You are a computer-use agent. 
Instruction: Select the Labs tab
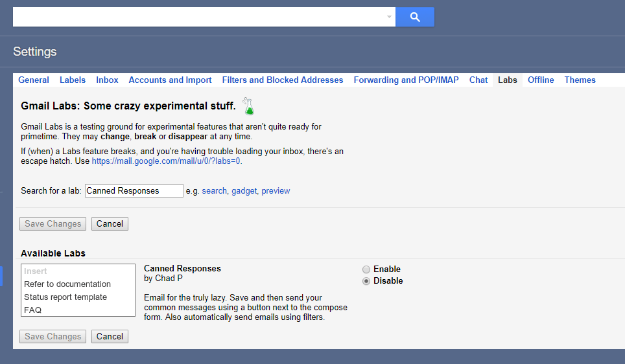(x=508, y=80)
